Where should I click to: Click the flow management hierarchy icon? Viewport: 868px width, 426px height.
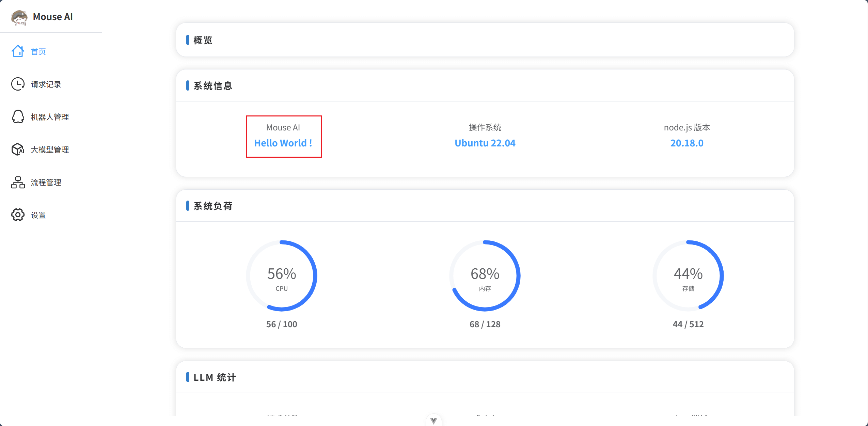click(x=18, y=182)
